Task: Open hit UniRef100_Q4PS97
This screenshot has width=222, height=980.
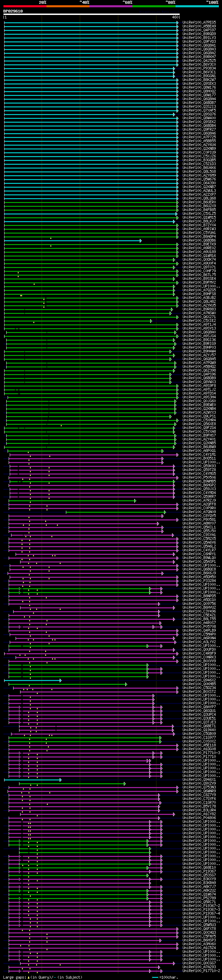Action: (199, 31)
